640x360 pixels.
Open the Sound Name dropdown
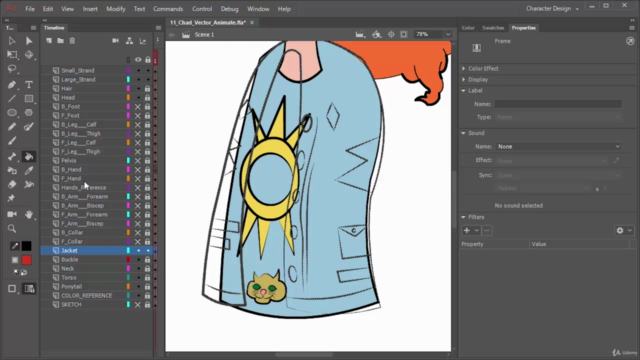[x=558, y=147]
